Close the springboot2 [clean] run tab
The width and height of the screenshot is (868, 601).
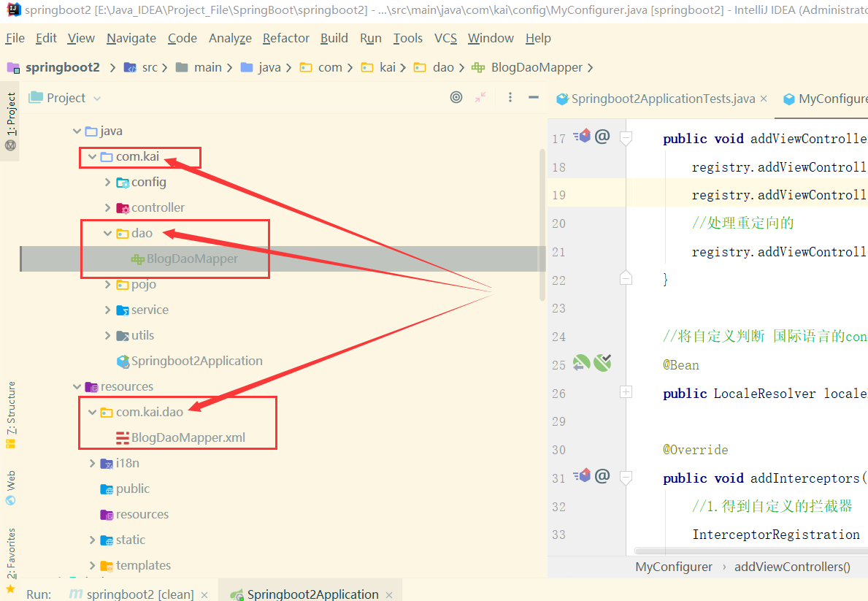(204, 595)
